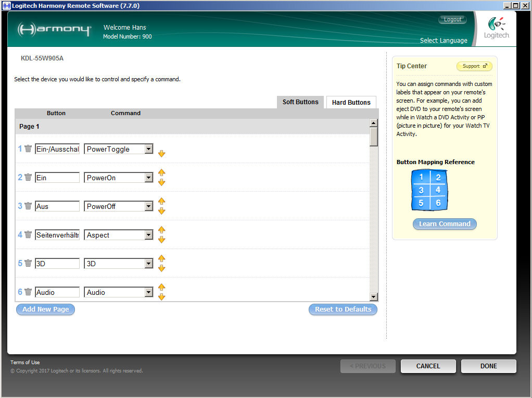Viewport: 532px width, 398px height.
Task: Open the Support link in Tip Center
Action: click(x=474, y=66)
